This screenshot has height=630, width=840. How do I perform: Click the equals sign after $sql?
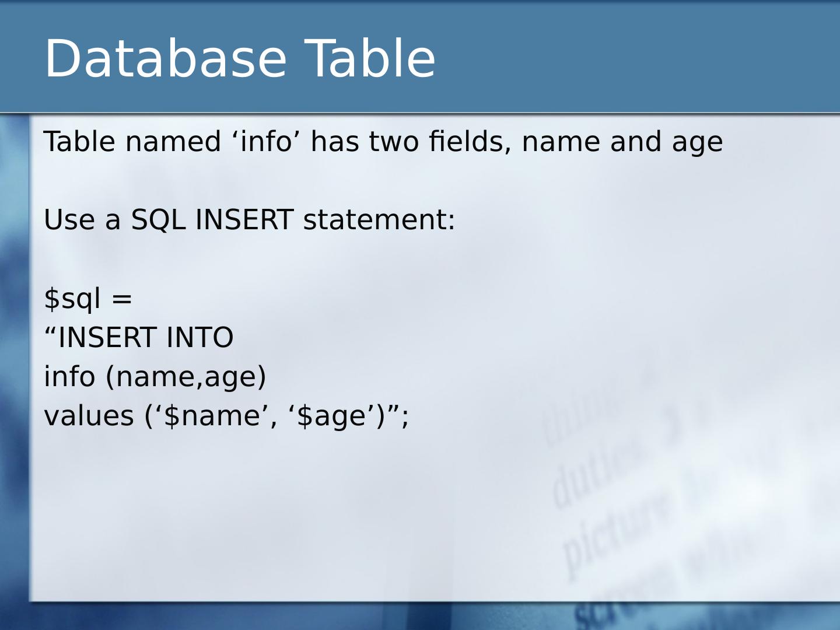tap(122, 299)
